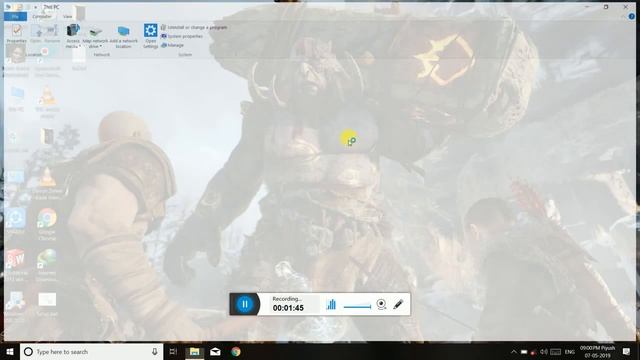Click the volume speaker tray icon
This screenshot has width=640, height=360.
tap(544, 351)
